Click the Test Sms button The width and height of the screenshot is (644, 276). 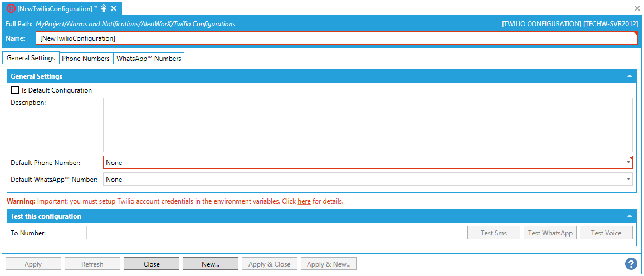pos(494,233)
